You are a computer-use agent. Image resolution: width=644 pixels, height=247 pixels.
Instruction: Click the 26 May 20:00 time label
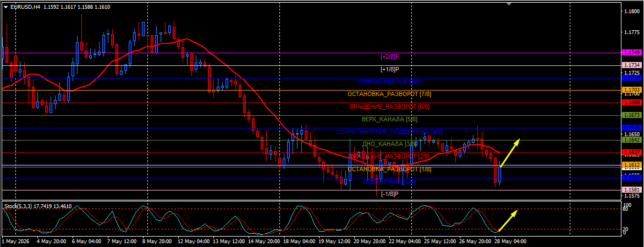475,242
